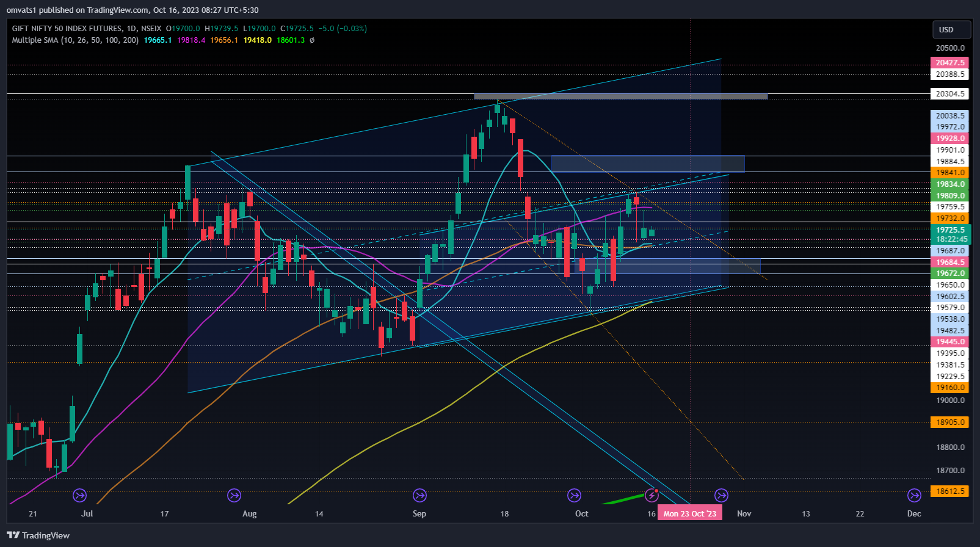
Task: Click the price label 19884.5
Action: pos(951,162)
